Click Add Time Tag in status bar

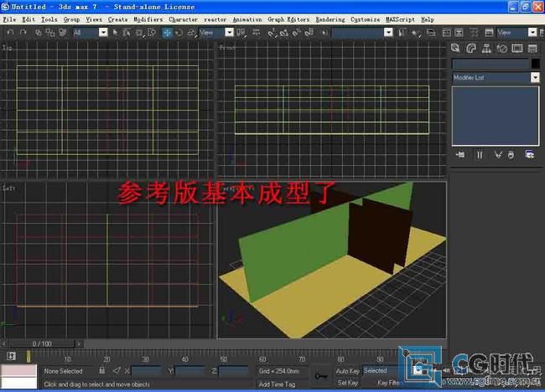point(277,384)
